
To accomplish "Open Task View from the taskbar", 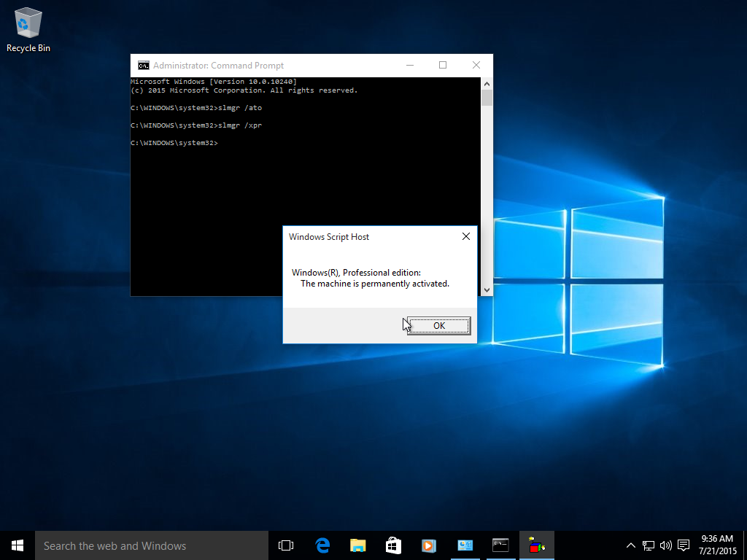I will click(286, 545).
